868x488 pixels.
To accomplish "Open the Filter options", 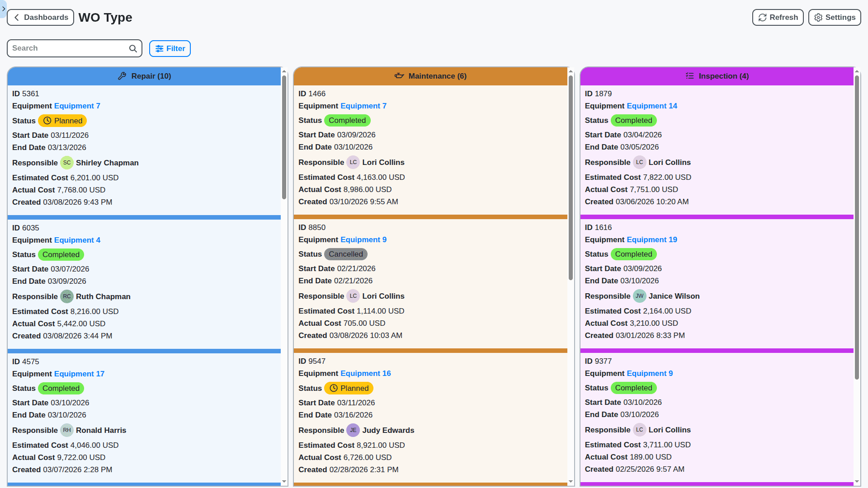I will point(170,48).
